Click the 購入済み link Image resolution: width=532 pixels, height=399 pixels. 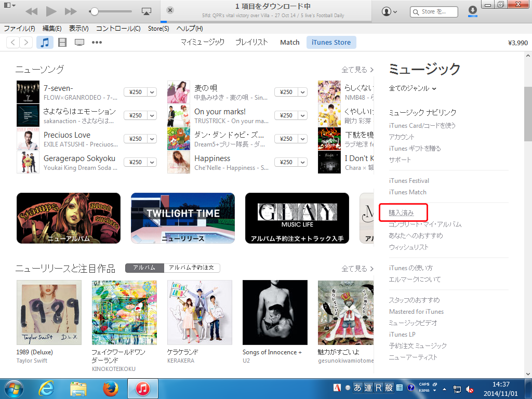point(402,213)
